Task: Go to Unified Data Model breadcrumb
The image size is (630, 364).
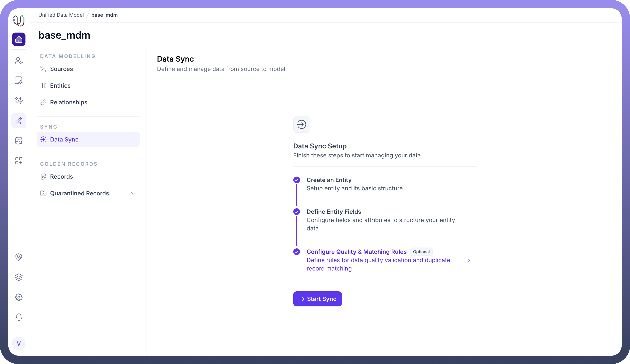Action: (61, 15)
